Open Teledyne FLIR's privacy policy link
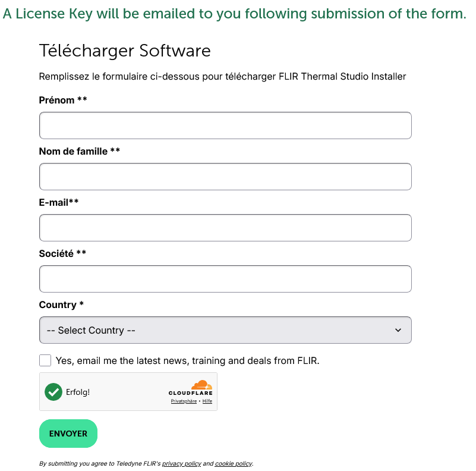 [181, 464]
